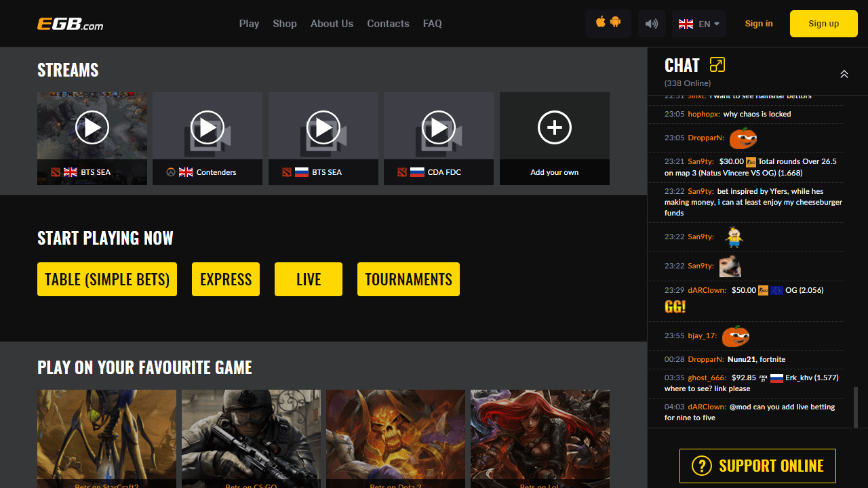Click the Sign in link

coord(758,24)
